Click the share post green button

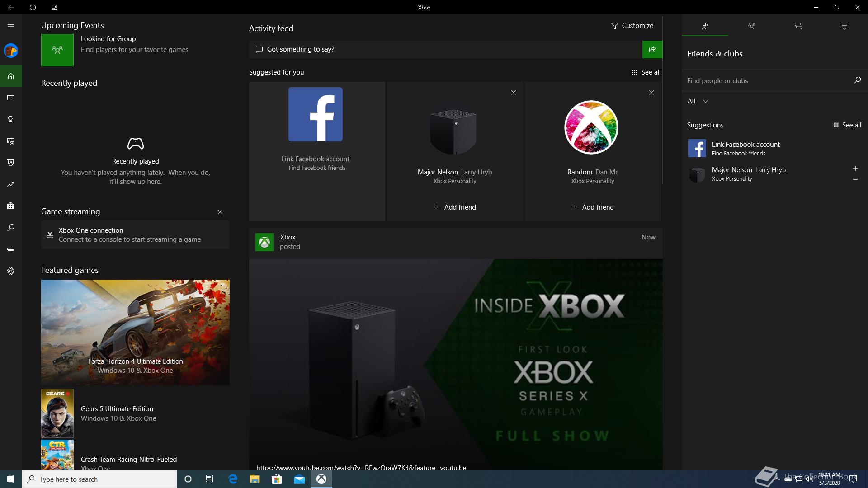pos(652,49)
